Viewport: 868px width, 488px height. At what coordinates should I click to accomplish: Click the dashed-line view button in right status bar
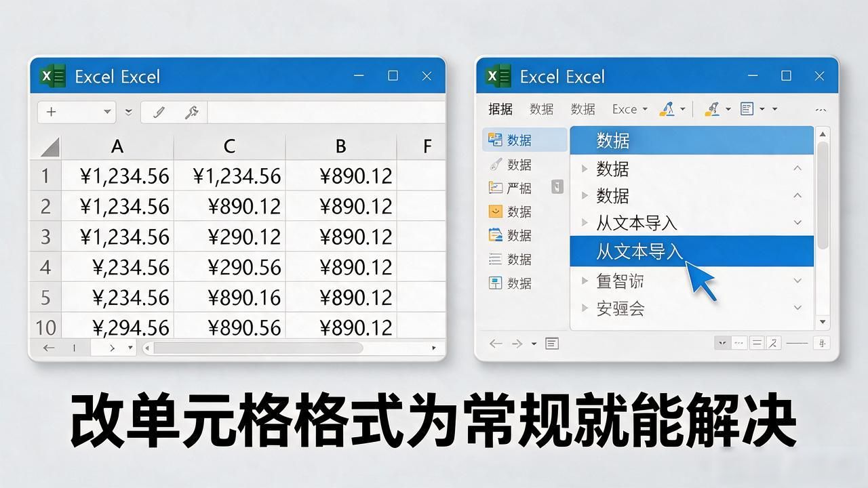(x=738, y=344)
